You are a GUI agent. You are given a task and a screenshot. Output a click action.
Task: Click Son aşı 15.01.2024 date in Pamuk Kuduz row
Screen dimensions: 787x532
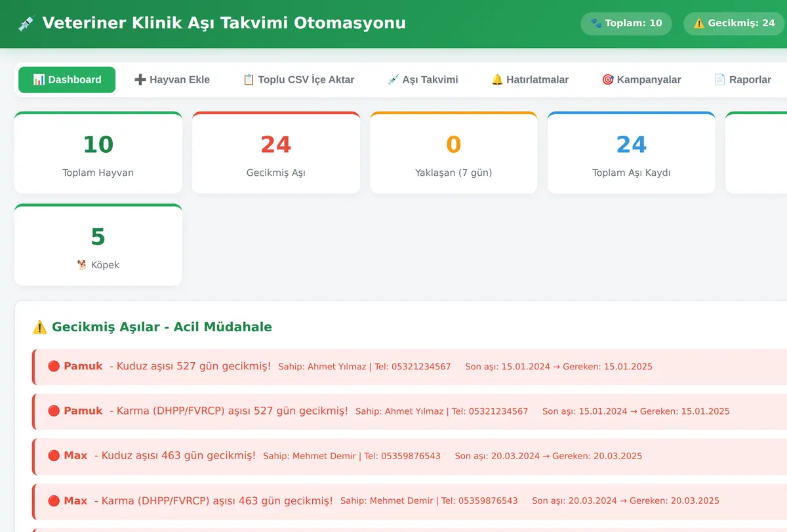click(x=508, y=367)
